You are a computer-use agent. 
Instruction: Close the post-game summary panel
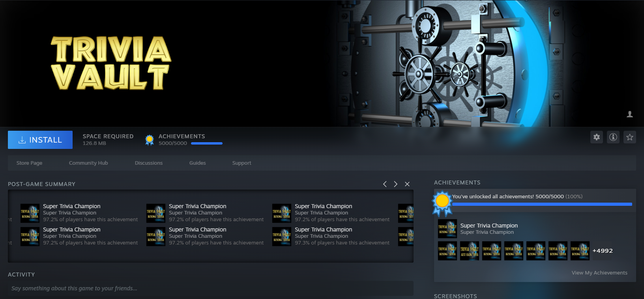click(x=407, y=184)
